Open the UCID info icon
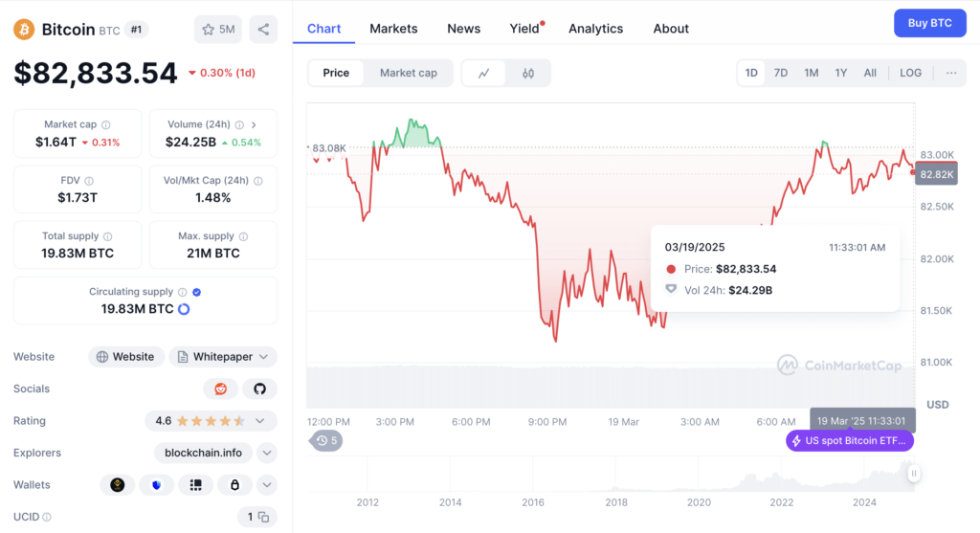 [x=47, y=517]
